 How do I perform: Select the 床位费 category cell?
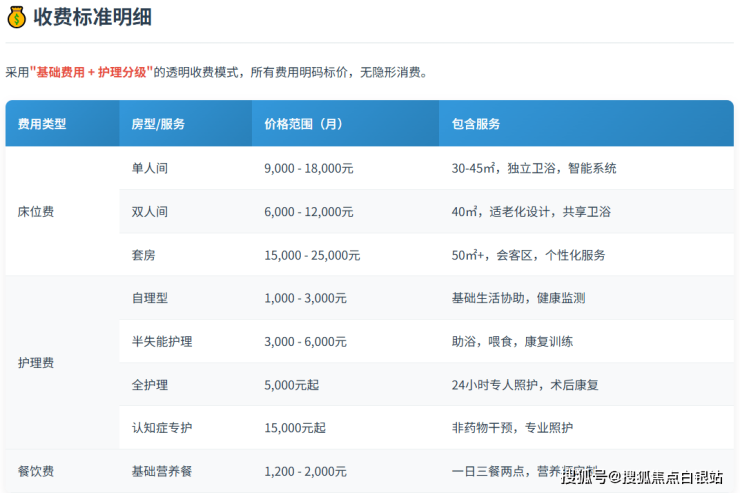[x=36, y=212]
